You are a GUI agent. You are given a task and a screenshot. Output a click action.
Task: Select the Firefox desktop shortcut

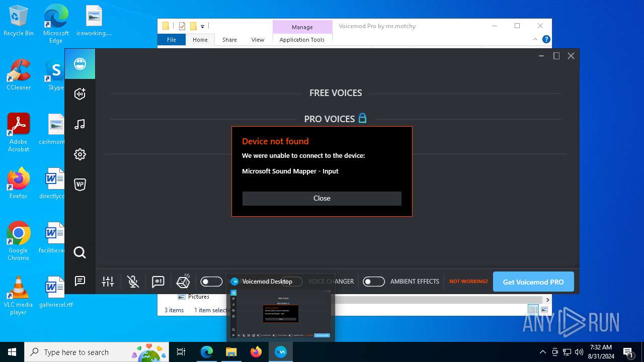tap(19, 183)
